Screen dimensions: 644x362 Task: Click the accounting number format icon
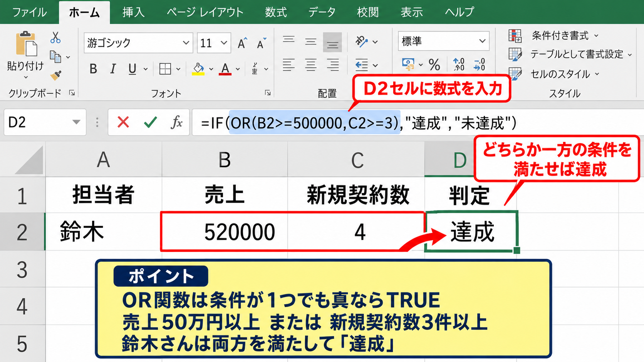point(408,64)
